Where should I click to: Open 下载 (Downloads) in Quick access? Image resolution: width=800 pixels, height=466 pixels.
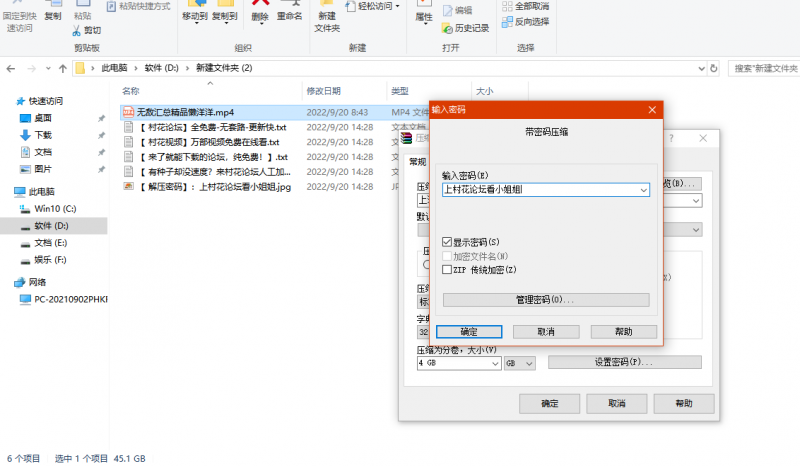43,135
